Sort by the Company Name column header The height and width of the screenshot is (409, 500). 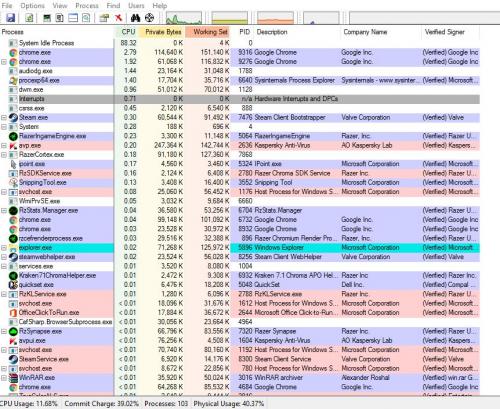pyautogui.click(x=381, y=32)
